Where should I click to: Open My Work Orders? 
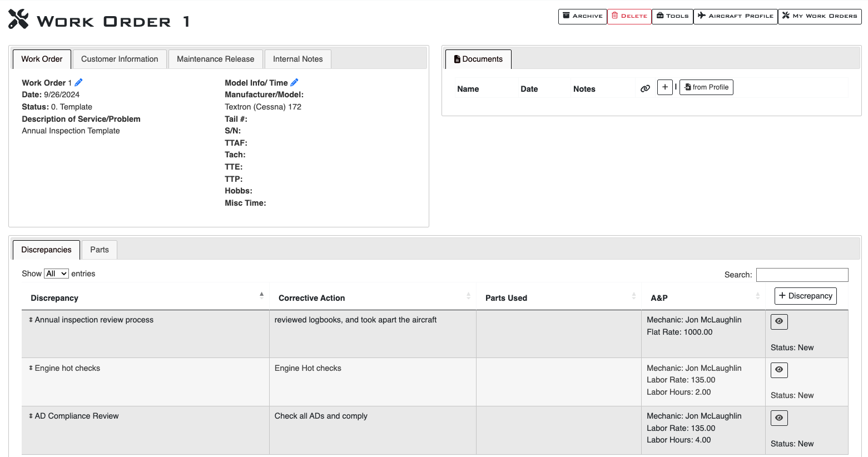click(820, 16)
